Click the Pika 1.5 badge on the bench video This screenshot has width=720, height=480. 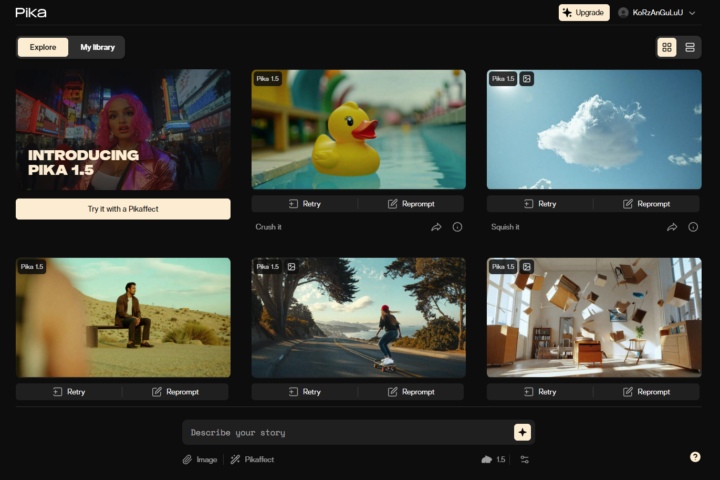[32, 266]
